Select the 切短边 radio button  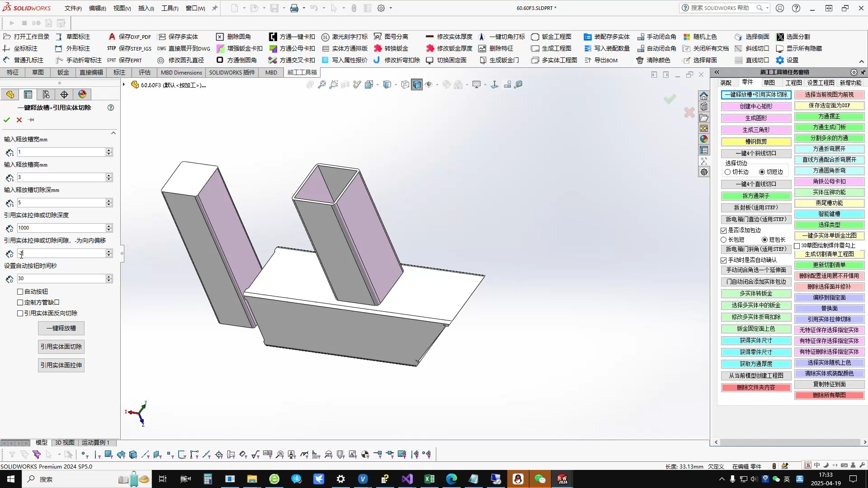tap(762, 172)
